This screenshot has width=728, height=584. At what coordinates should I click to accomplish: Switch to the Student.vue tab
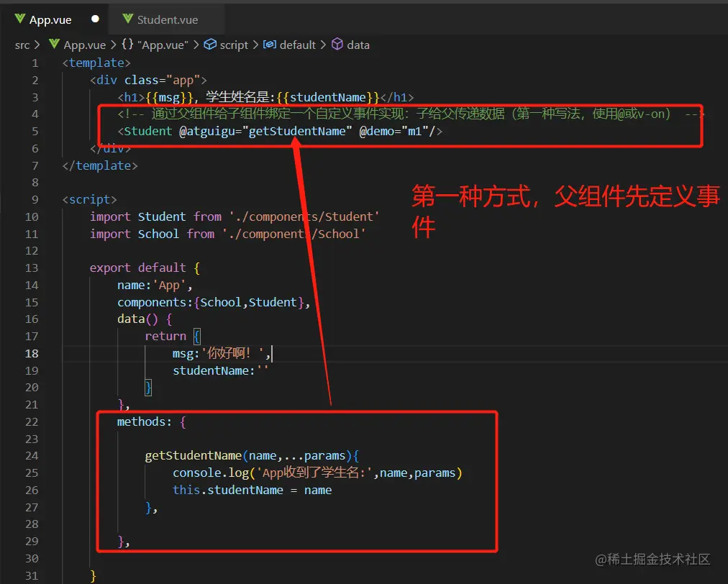167,19
